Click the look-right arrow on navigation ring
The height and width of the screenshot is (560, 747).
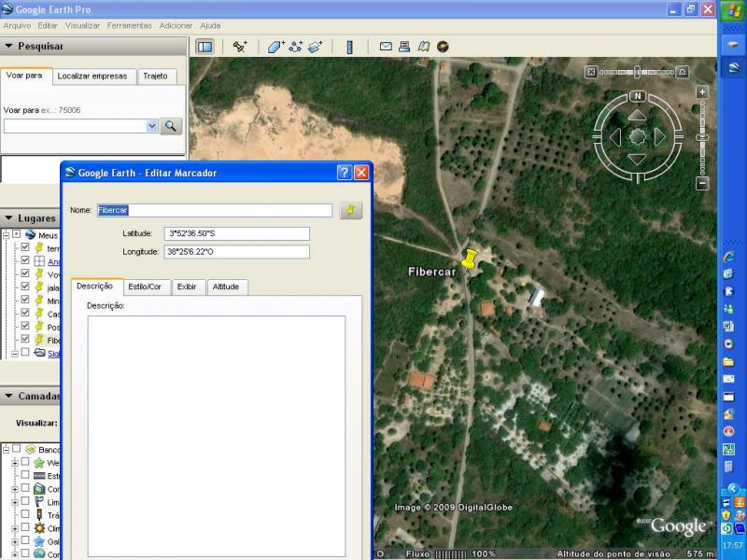coord(659,137)
